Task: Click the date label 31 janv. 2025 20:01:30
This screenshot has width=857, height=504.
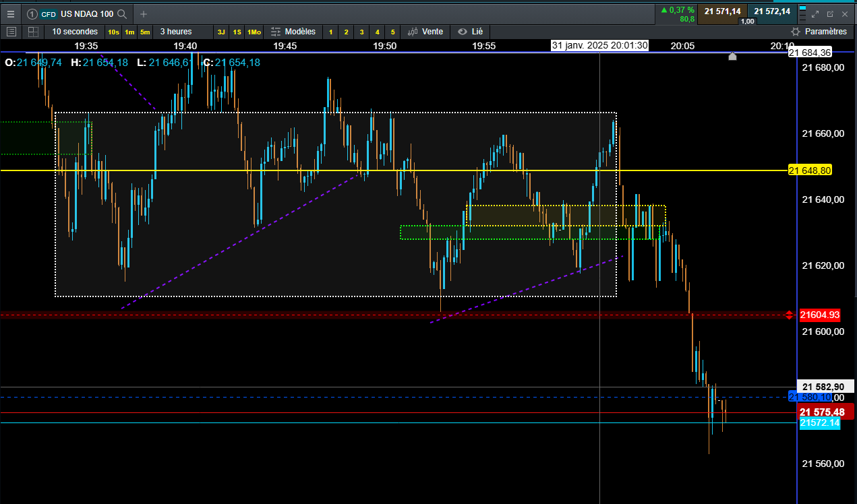Action: (600, 45)
